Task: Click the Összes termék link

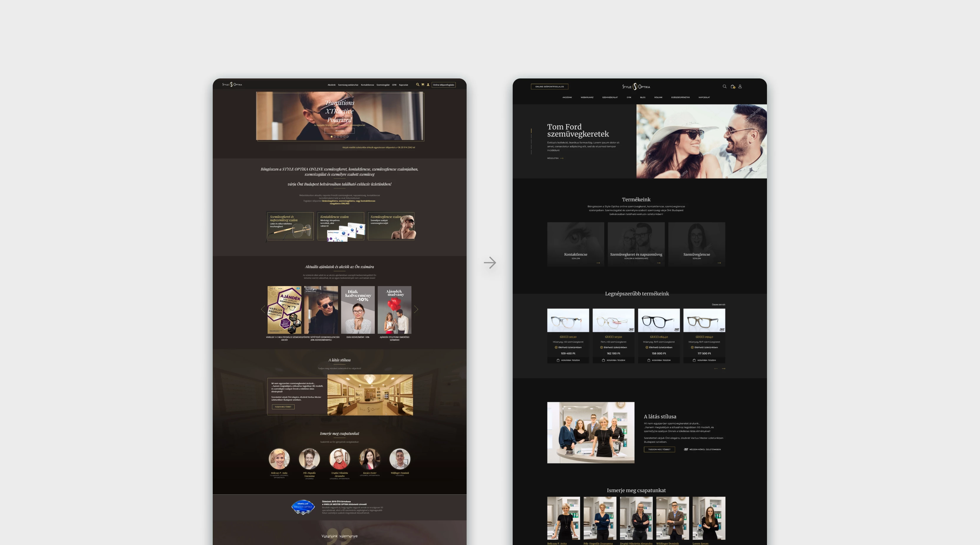Action: (718, 305)
